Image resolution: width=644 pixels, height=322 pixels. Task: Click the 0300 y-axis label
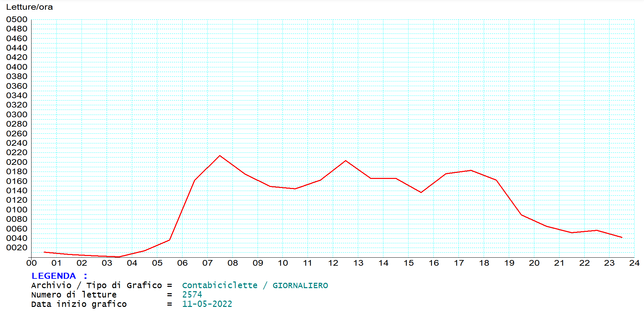(17, 115)
